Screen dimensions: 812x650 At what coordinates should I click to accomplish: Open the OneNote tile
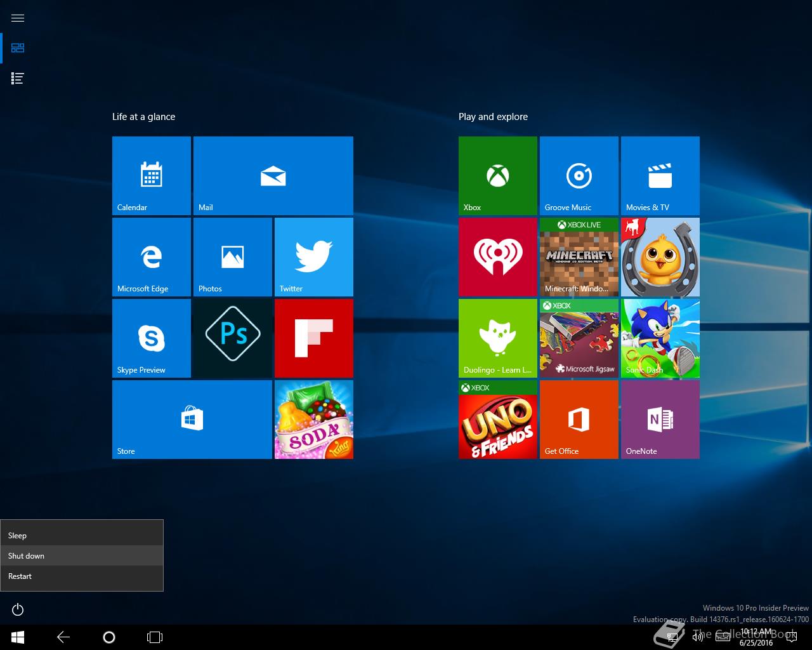click(x=660, y=420)
